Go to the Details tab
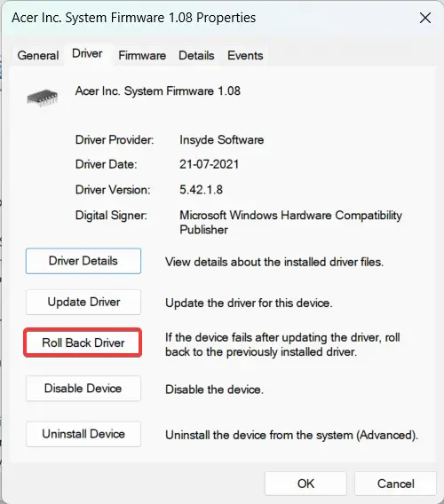 196,55
